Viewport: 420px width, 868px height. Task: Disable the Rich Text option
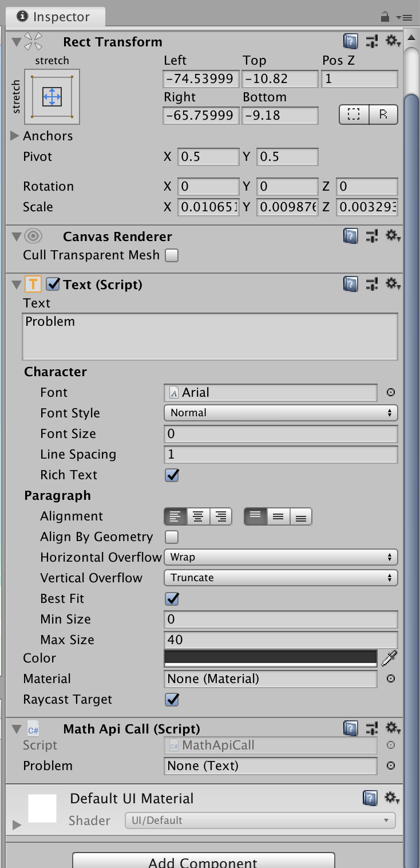point(171,475)
